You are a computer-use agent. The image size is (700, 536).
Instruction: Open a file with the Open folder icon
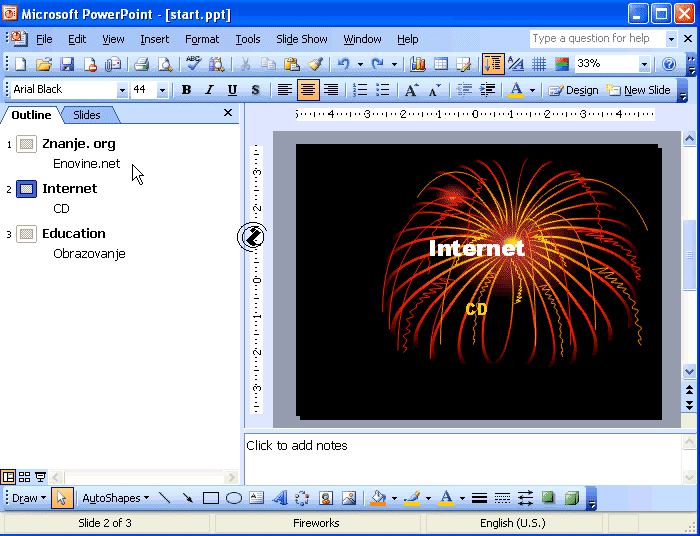(44, 64)
